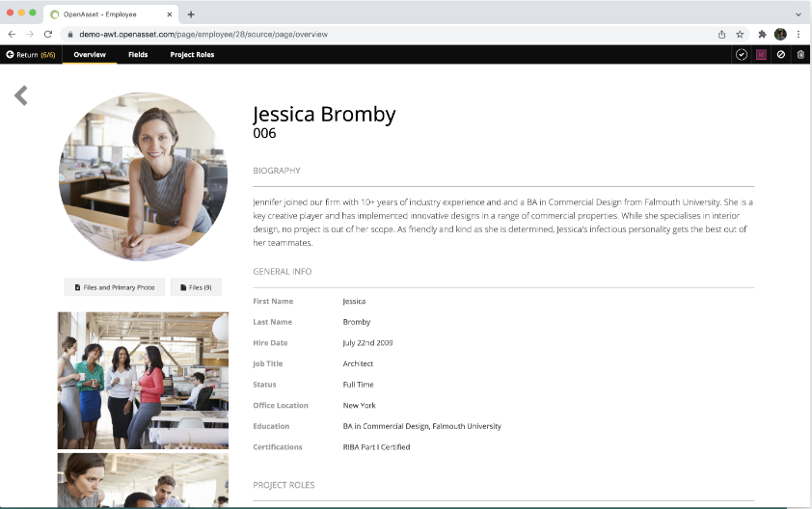
Task: Reload the page with refresh icon
Action: (48, 34)
